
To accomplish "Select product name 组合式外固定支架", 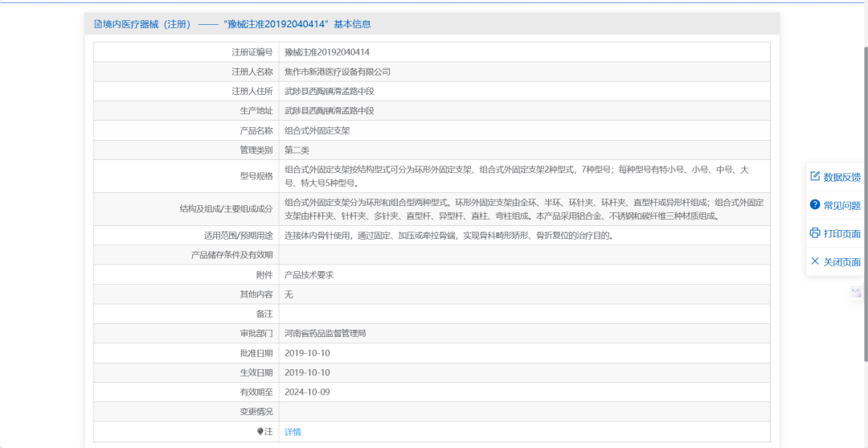I will [317, 130].
